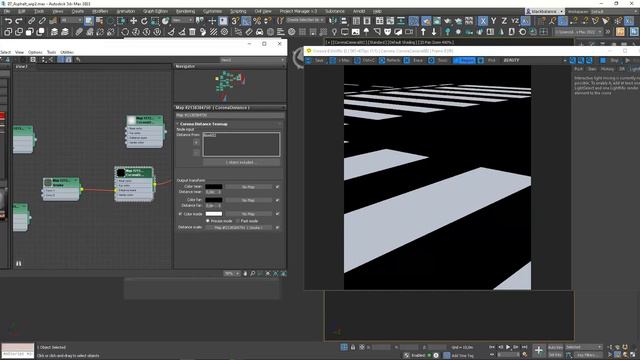Constrain to the Z axis
This screenshot has height=360, width=640.
click(504, 21)
